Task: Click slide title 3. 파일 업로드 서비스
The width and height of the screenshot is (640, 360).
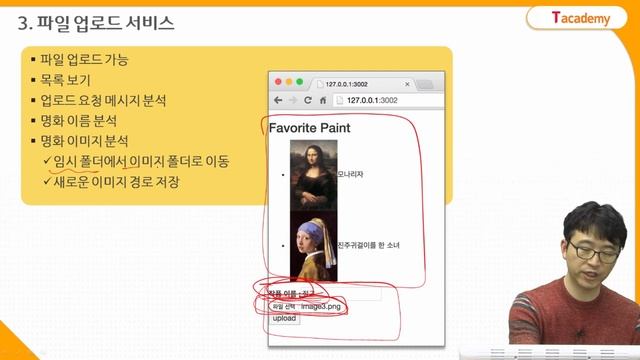Action: coord(96,23)
